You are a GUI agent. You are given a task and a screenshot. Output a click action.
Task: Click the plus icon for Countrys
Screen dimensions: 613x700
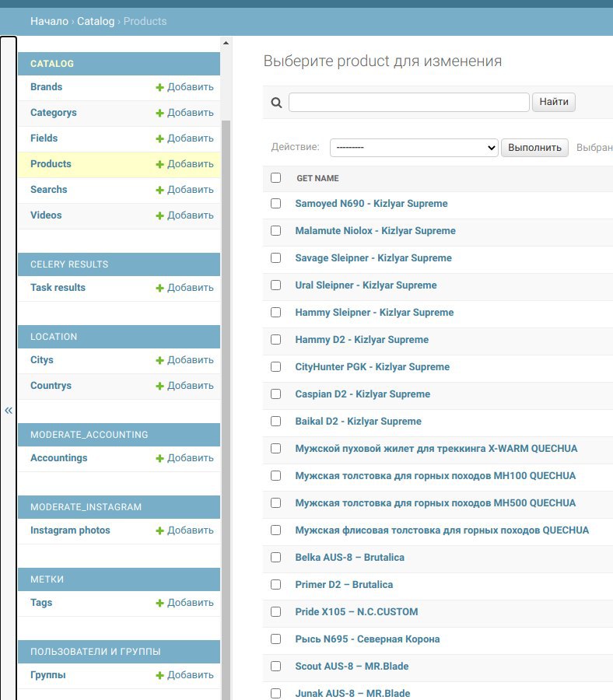[159, 386]
